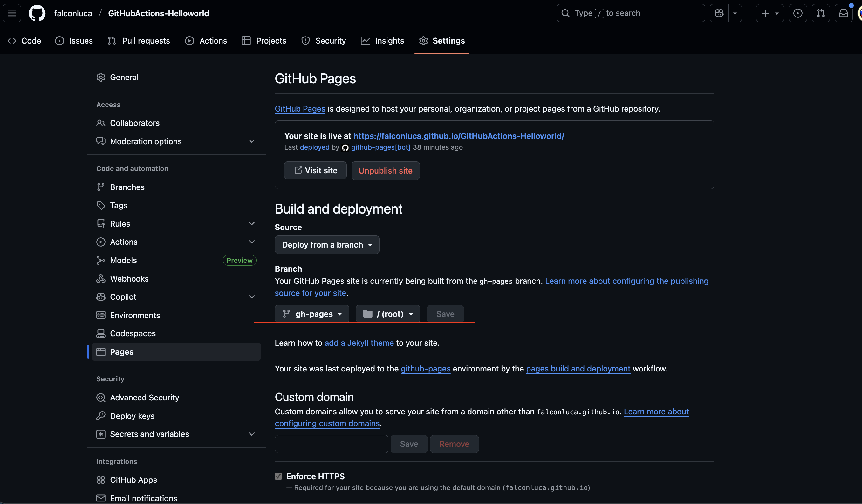Open Deploy keys settings
The image size is (862, 504).
click(132, 416)
